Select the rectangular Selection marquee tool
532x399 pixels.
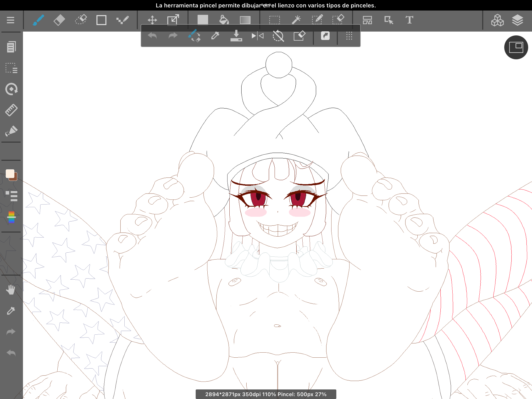(x=274, y=20)
